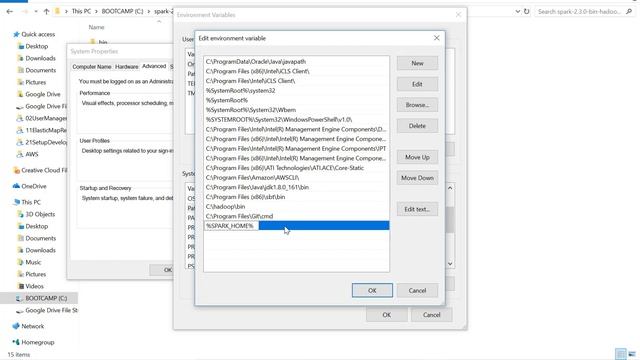This screenshot has height=360, width=640.
Task: Confirm with OK in Edit environment variable
Action: click(372, 290)
